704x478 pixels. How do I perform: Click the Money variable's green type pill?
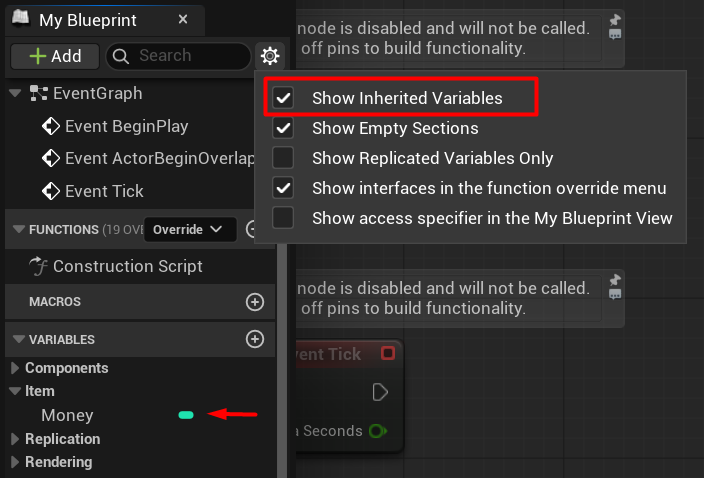[x=185, y=415]
